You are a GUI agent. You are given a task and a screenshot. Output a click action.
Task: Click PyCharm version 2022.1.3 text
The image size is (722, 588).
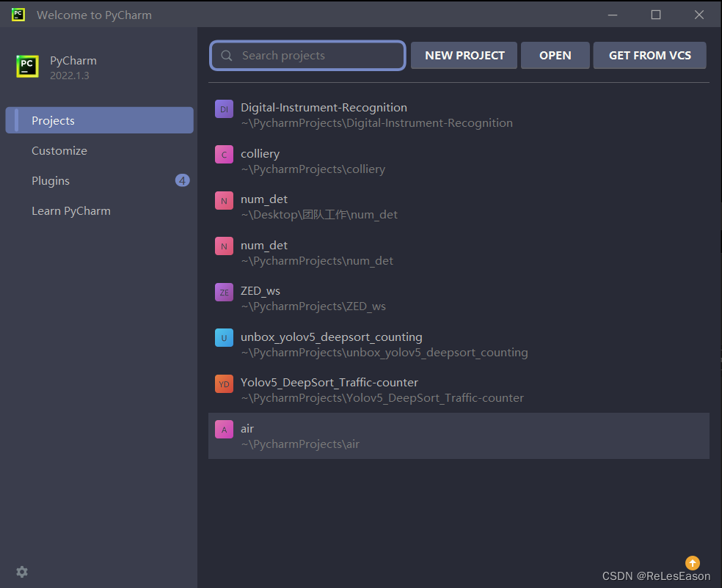pos(70,76)
